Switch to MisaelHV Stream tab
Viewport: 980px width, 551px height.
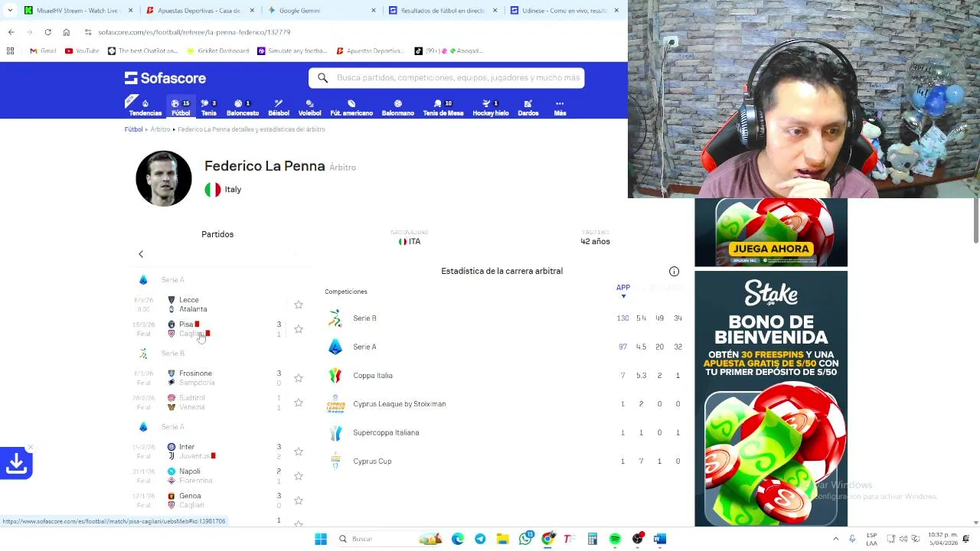(79, 10)
